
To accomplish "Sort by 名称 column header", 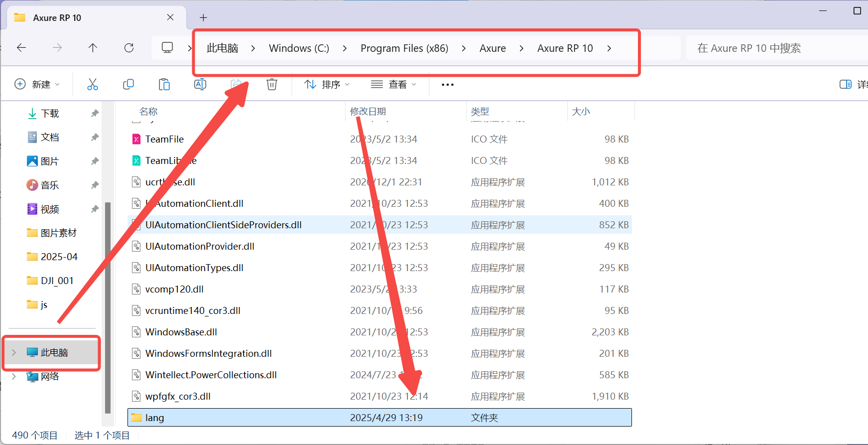I will pos(148,111).
